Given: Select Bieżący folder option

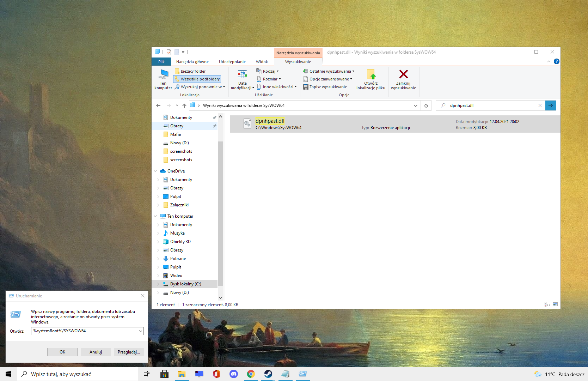Looking at the screenshot, I should click(190, 71).
